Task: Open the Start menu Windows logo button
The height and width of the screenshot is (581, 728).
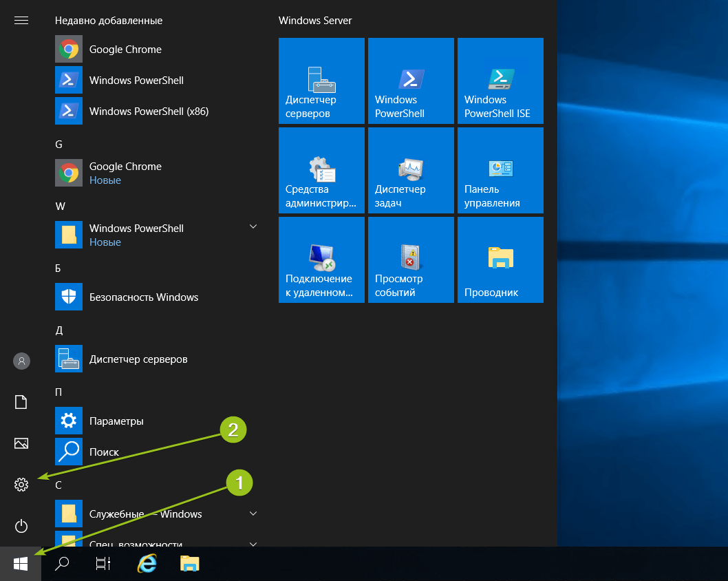Action: click(x=21, y=564)
